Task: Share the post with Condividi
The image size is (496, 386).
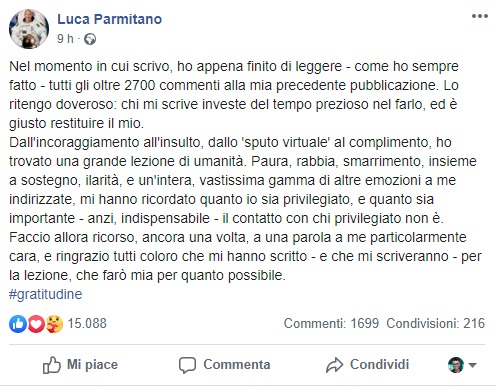Action: [367, 365]
